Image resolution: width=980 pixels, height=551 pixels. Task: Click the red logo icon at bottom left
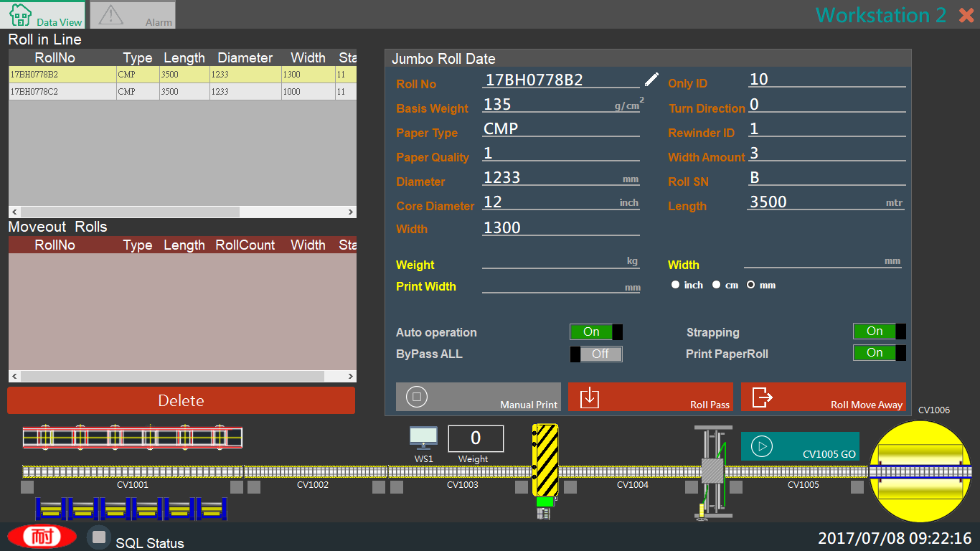tap(42, 537)
